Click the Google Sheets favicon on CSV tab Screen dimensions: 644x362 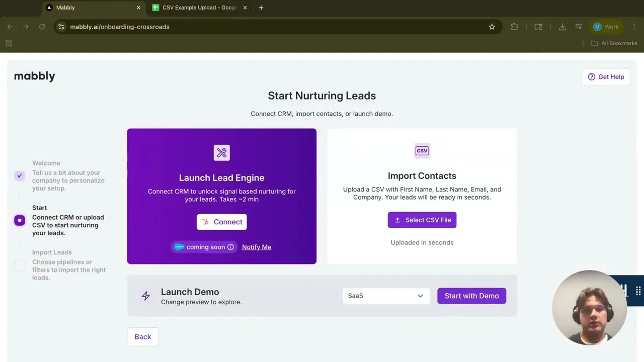click(155, 8)
